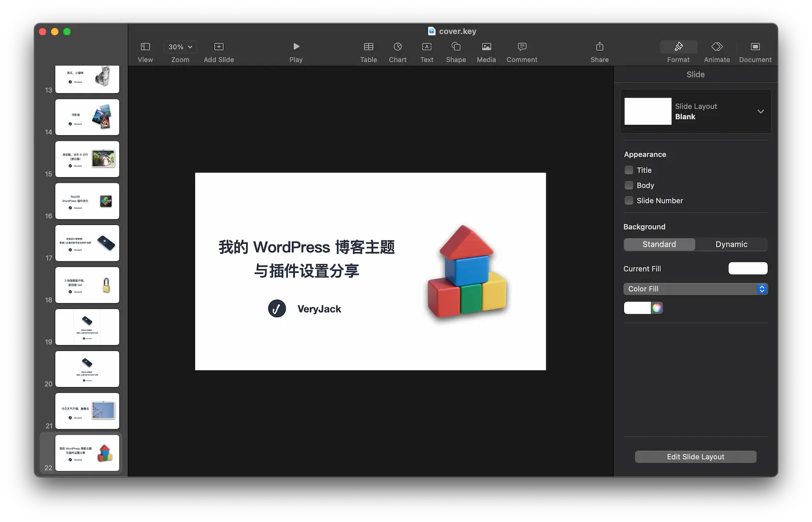Open the 30% Zoom dropdown
812x522 pixels.
click(180, 47)
